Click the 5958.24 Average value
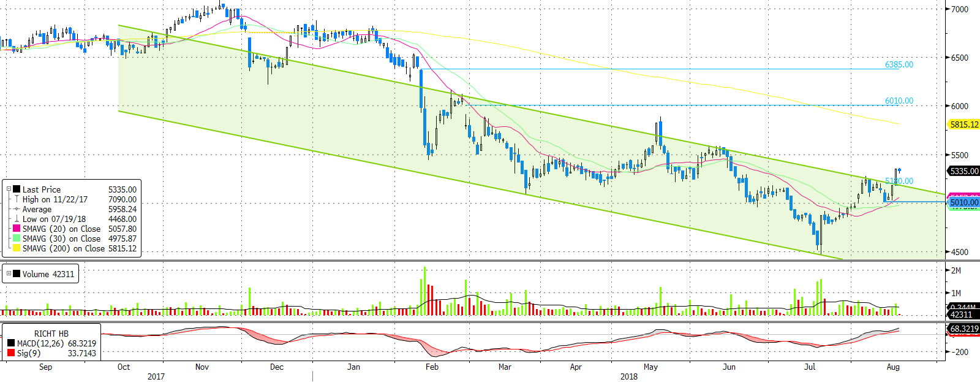The width and height of the screenshot is (980, 382). 123,209
